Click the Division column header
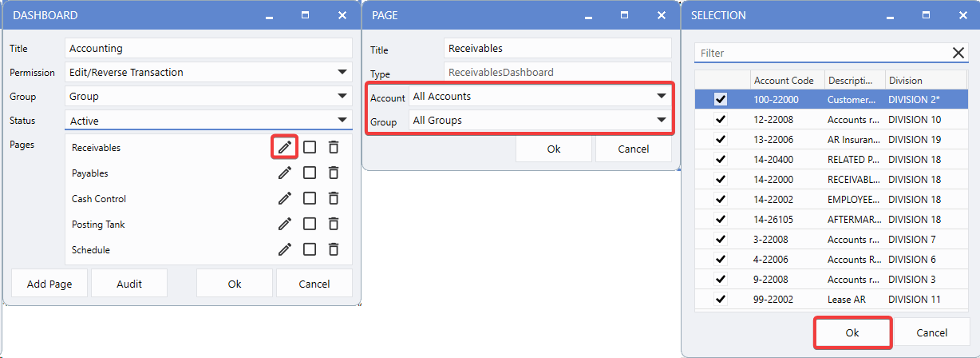 click(x=906, y=80)
